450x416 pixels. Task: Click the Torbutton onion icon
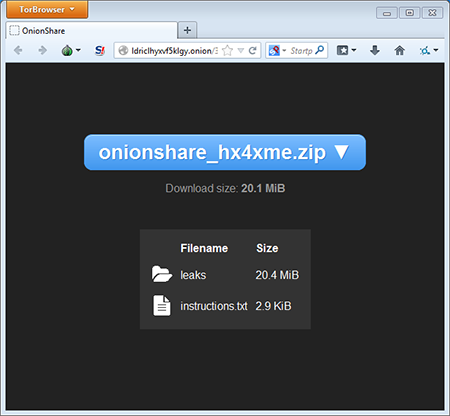(x=67, y=50)
